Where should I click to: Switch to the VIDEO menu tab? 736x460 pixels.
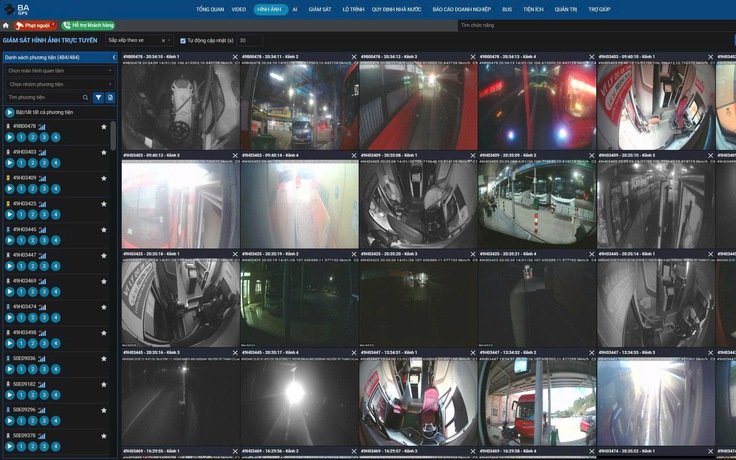point(239,8)
